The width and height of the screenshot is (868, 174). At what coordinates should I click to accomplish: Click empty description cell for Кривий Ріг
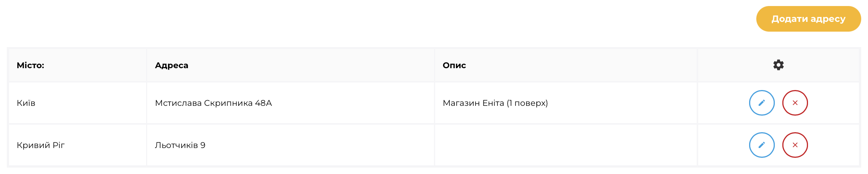[565, 145]
